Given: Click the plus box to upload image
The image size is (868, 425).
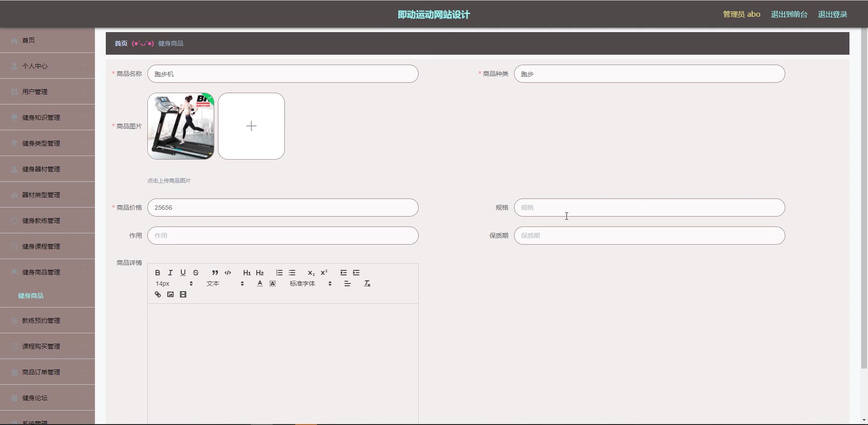Looking at the screenshot, I should (251, 126).
